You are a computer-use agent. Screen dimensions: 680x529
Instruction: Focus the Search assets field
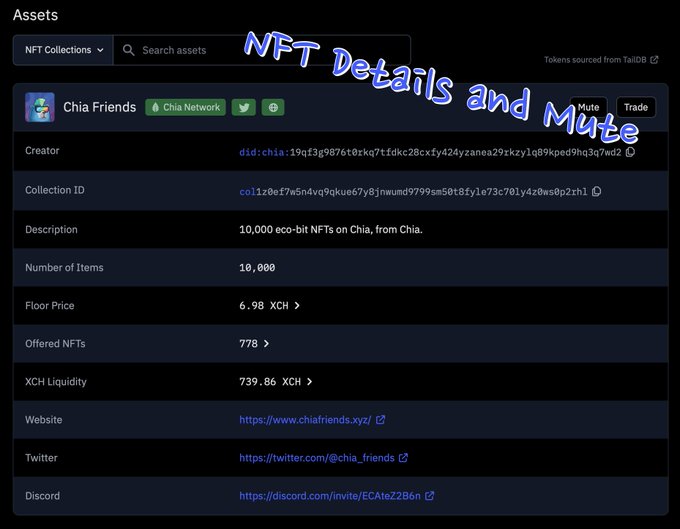tap(262, 50)
